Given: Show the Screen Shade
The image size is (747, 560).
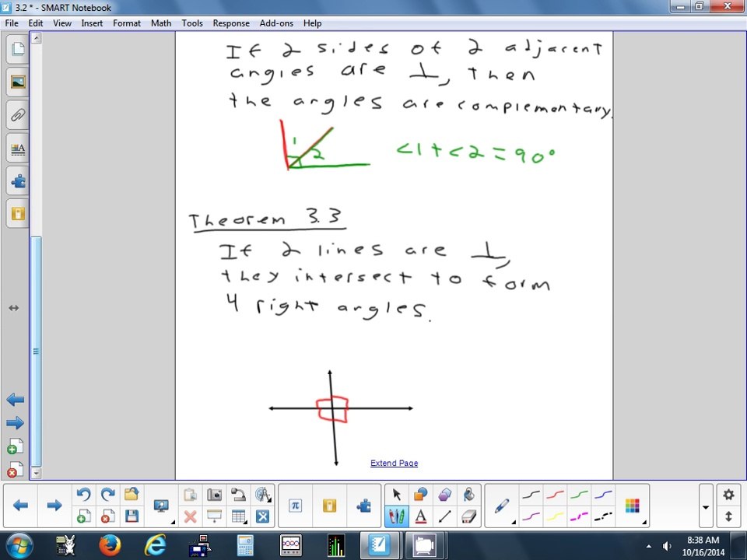Looking at the screenshot, I should point(215,516).
